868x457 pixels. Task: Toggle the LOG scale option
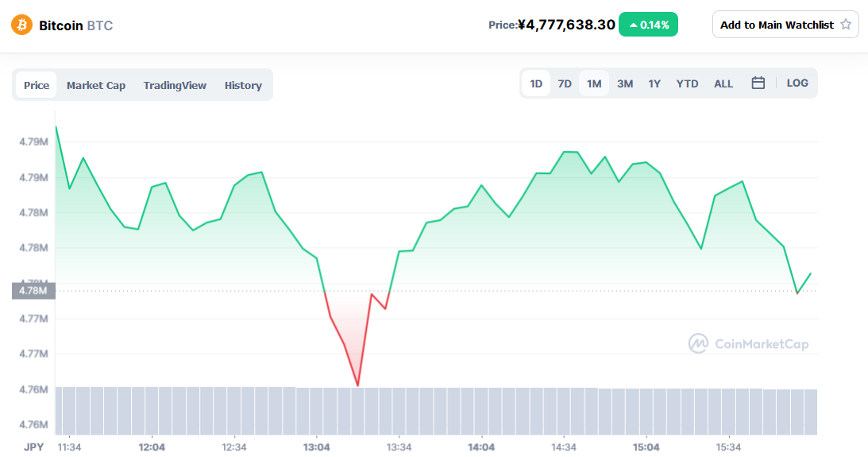click(797, 83)
